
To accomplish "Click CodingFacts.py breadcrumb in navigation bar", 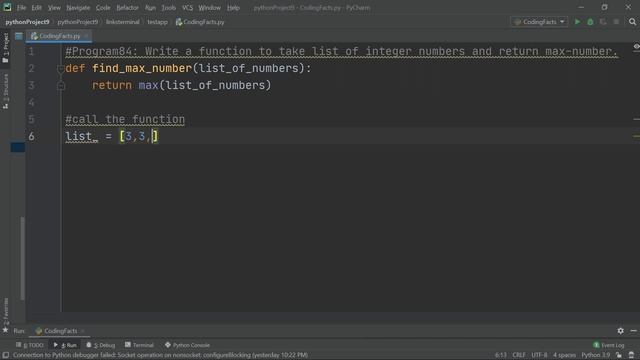I will click(200, 22).
